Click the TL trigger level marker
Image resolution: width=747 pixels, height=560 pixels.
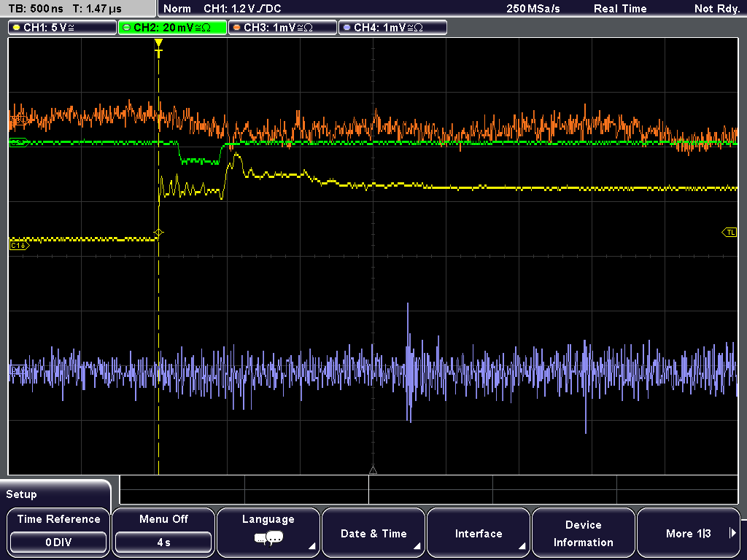729,233
